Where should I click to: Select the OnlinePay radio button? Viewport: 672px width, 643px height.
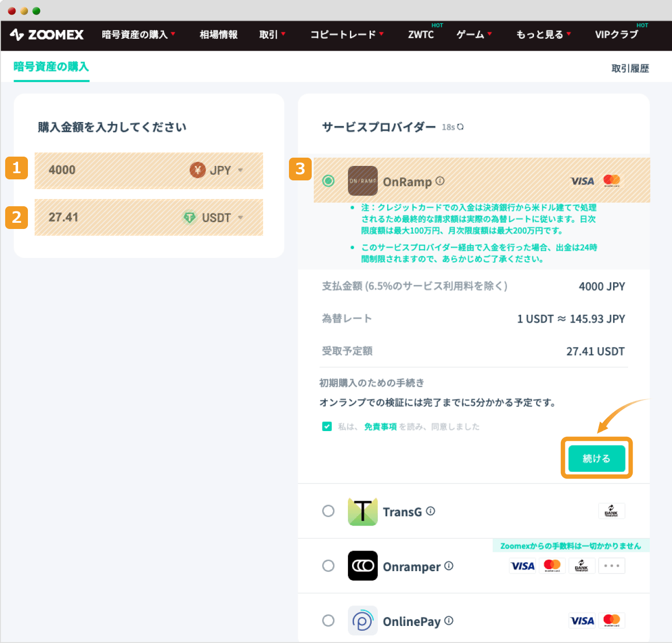328,620
